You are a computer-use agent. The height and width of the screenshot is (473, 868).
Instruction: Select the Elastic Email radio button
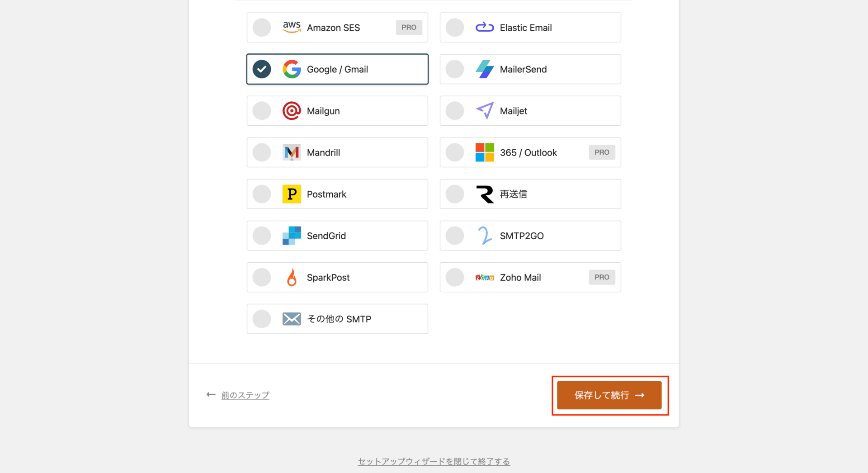(x=455, y=28)
